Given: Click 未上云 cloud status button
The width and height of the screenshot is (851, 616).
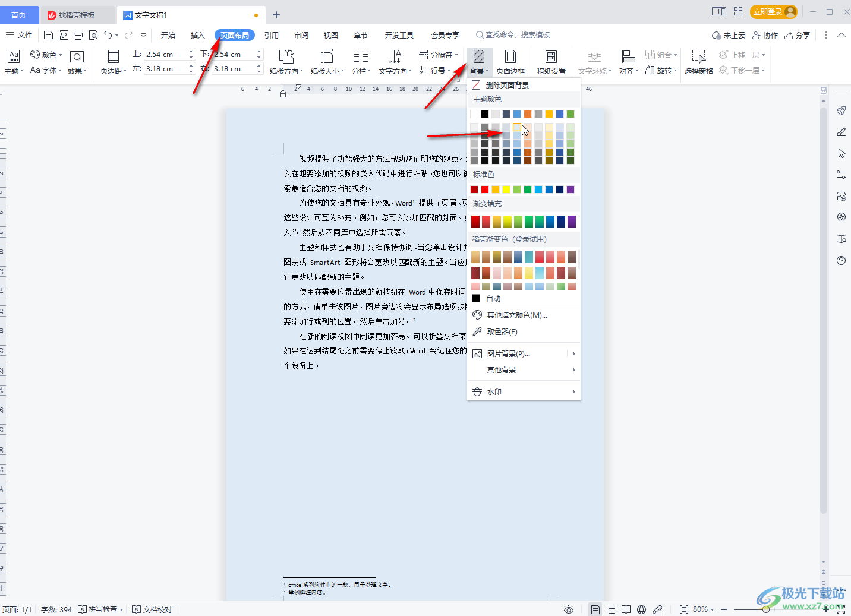Looking at the screenshot, I should pyautogui.click(x=729, y=35).
